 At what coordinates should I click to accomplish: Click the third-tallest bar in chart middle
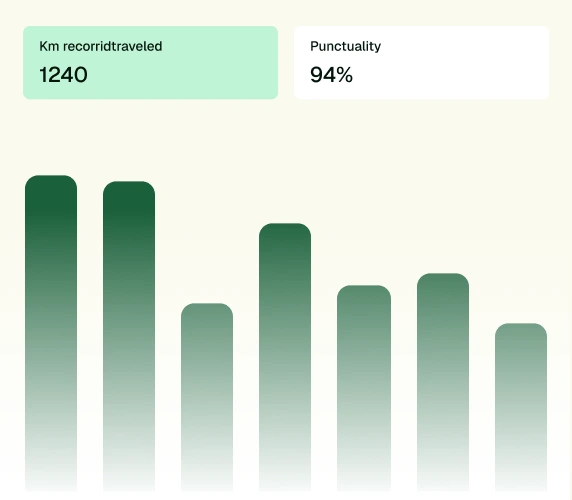coord(285,357)
